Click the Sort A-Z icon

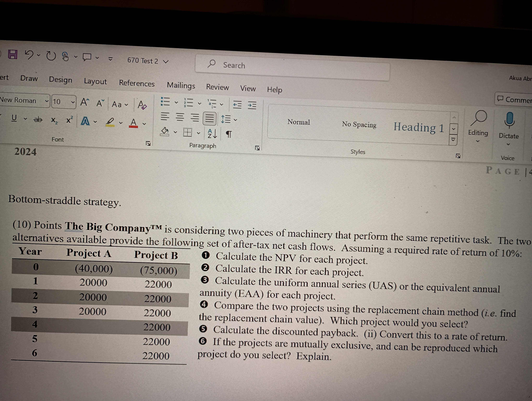[212, 134]
